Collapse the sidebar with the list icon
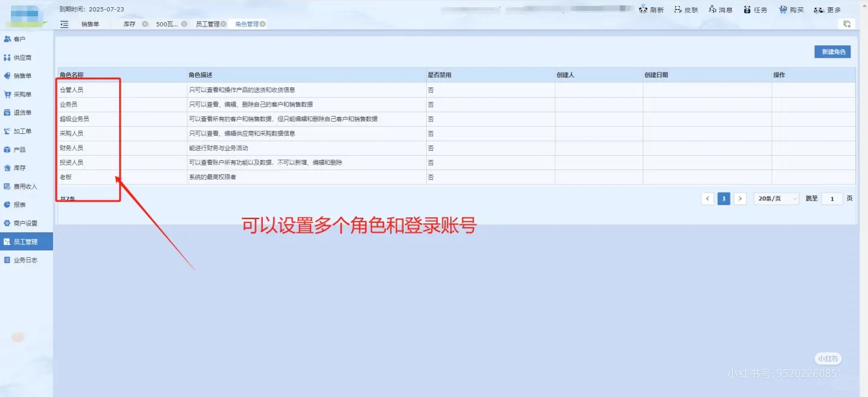Viewport: 868px width, 397px height. click(64, 24)
